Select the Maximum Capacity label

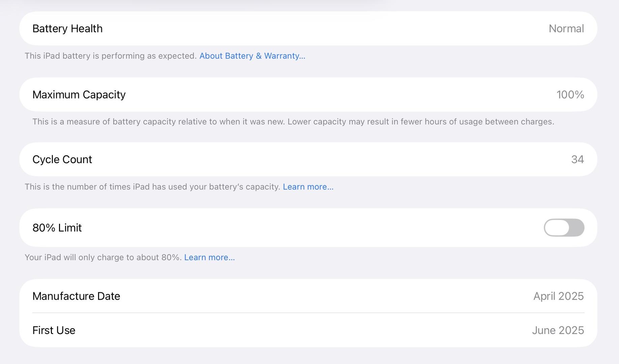79,95
